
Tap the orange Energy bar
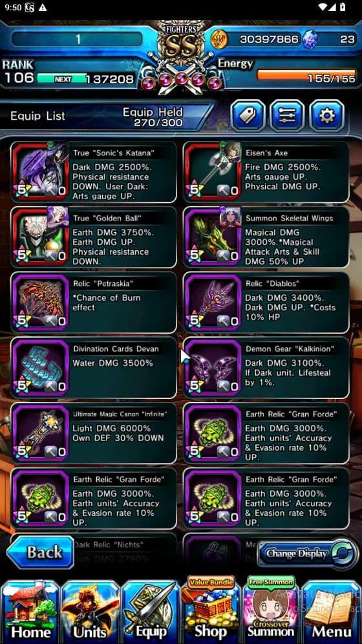tap(306, 74)
